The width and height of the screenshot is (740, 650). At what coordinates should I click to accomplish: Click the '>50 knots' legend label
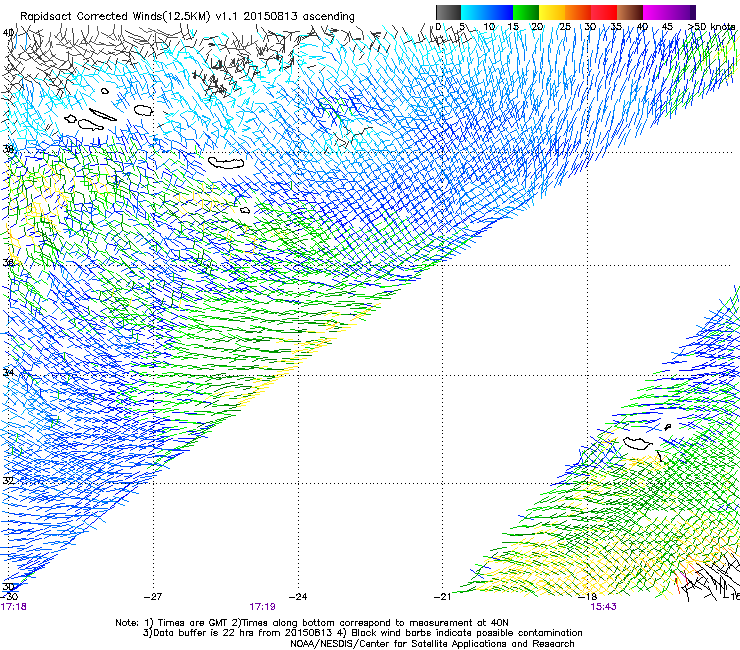pyautogui.click(x=711, y=27)
